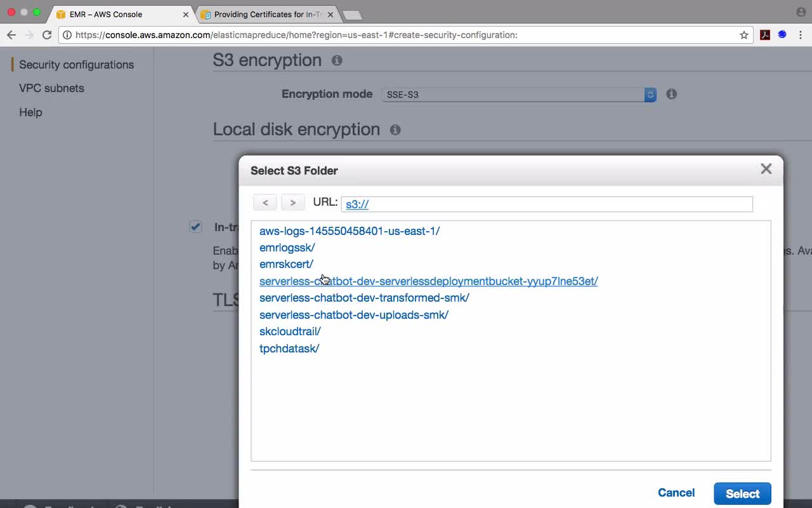Open VPC subnets in the sidebar
This screenshot has width=812, height=508.
click(x=51, y=88)
